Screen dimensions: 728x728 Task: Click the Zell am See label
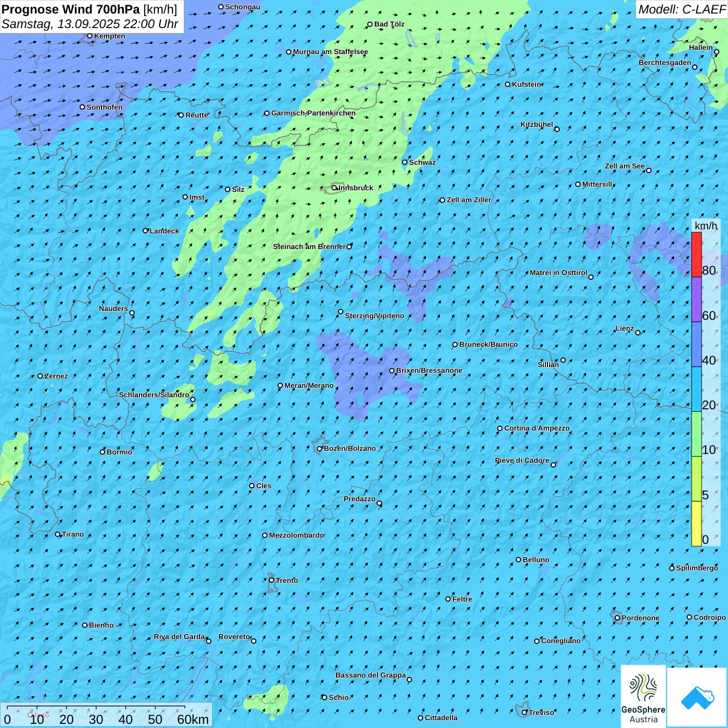point(625,166)
